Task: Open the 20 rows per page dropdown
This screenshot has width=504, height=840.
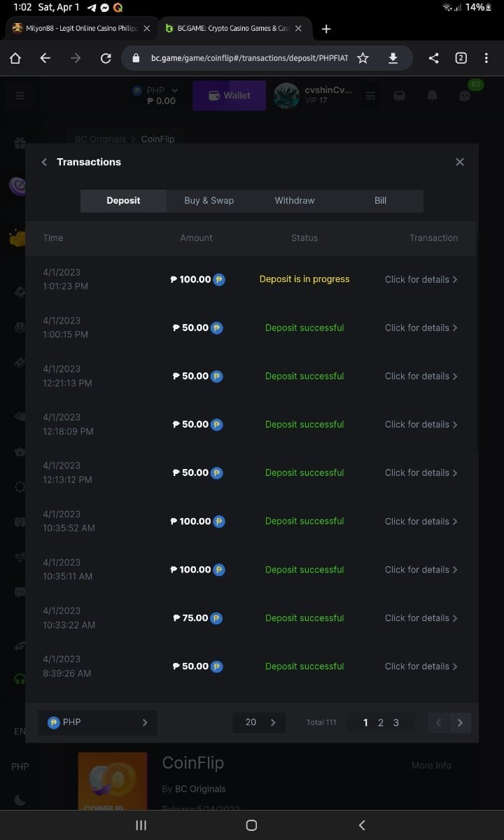Action: (x=259, y=722)
